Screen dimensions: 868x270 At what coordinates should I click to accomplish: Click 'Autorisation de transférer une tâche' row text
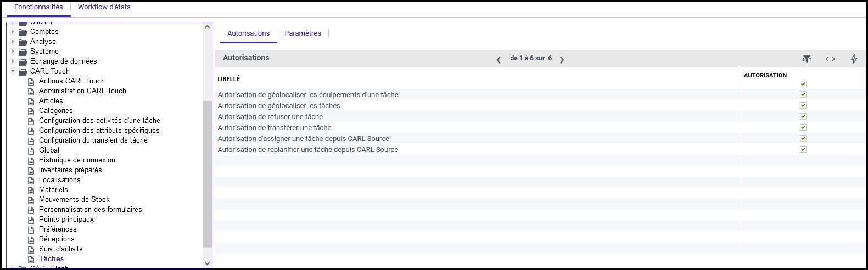click(x=275, y=128)
